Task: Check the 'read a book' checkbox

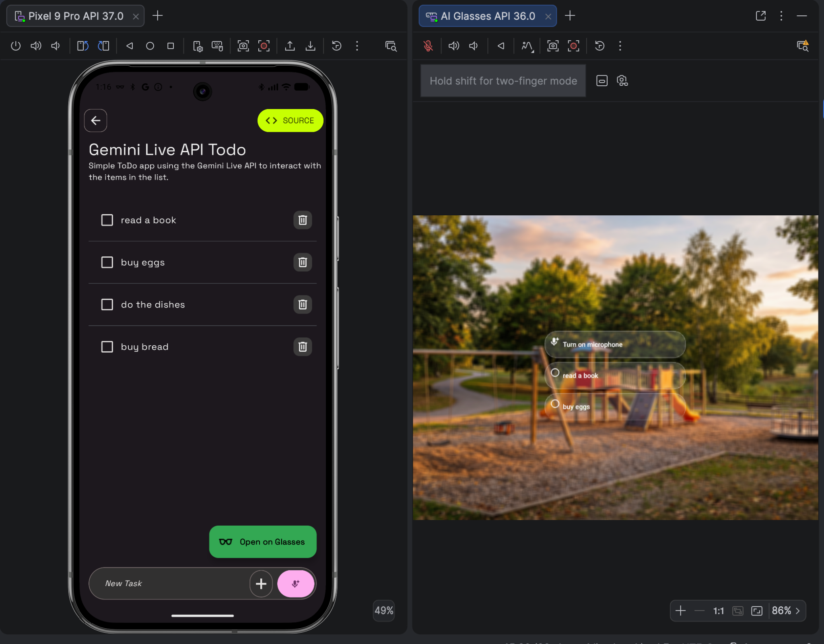Action: [x=107, y=220]
